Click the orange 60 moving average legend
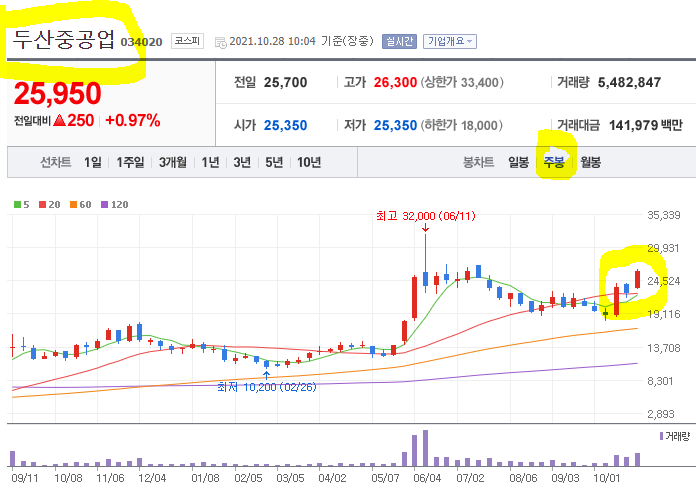 (x=80, y=205)
